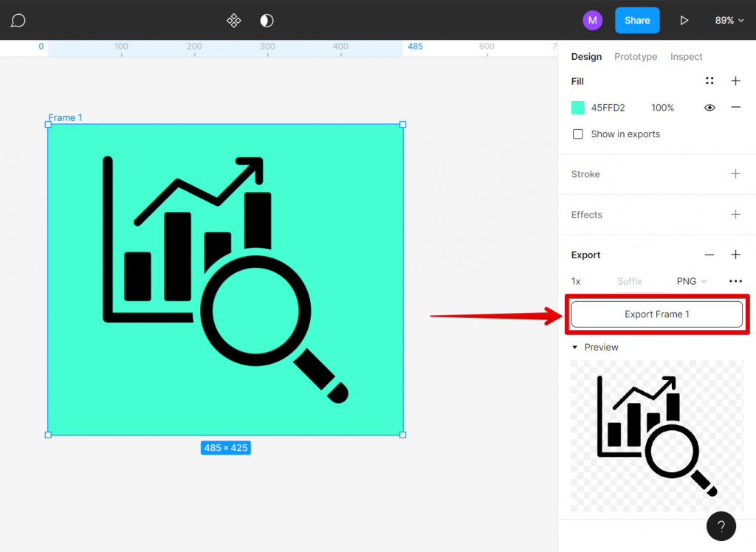
Task: Collapse the Preview section
Action: pos(575,347)
